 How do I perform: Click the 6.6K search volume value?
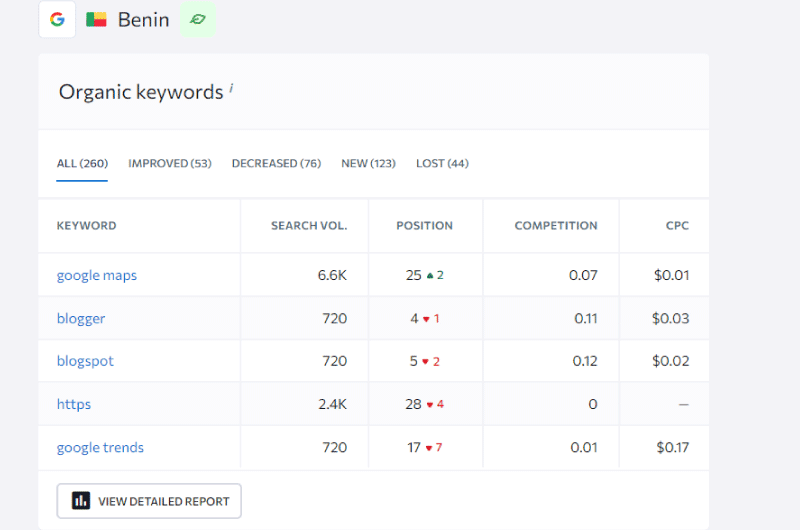[x=332, y=275]
